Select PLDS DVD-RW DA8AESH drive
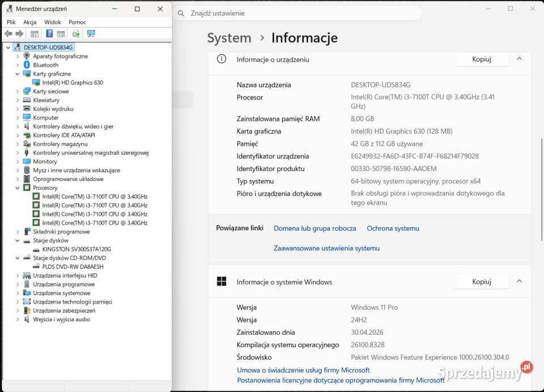Viewport: 544px width, 392px height. [x=73, y=267]
